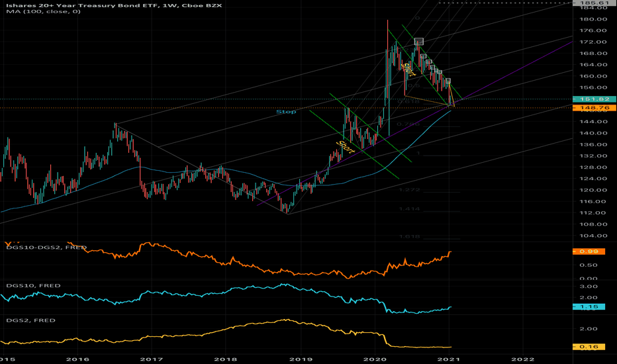
Task: Click the 0.5 Fibonacci level label
Action: pos(413,85)
